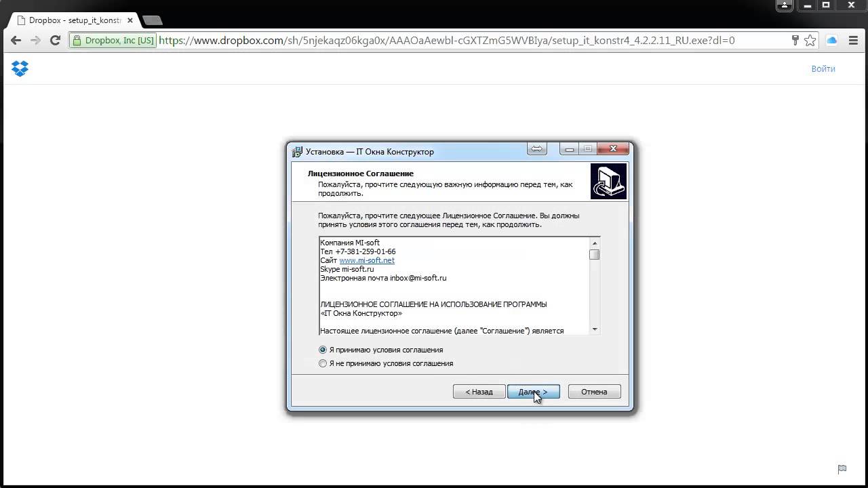Image resolution: width=868 pixels, height=488 pixels.
Task: Click the key icon in address bar
Action: tap(795, 41)
